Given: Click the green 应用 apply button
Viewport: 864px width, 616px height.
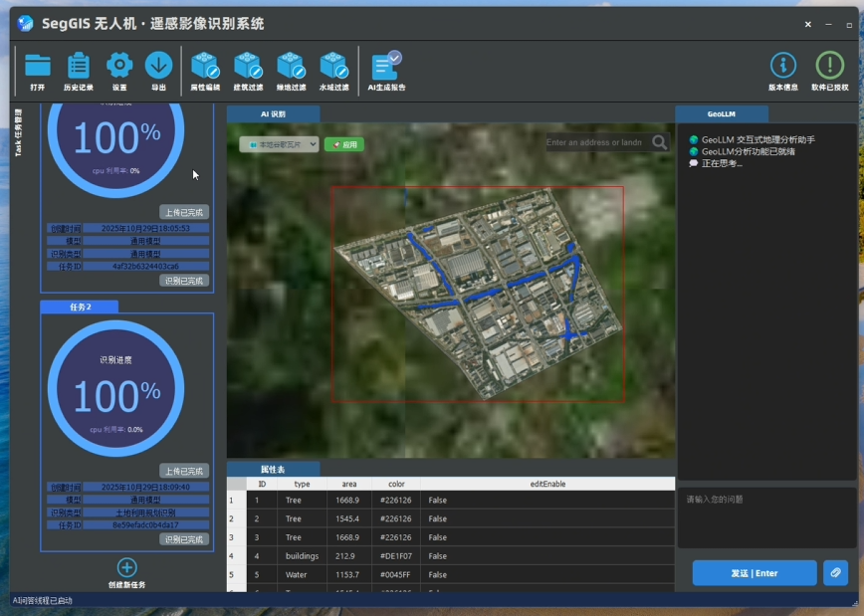Looking at the screenshot, I should tap(344, 144).
